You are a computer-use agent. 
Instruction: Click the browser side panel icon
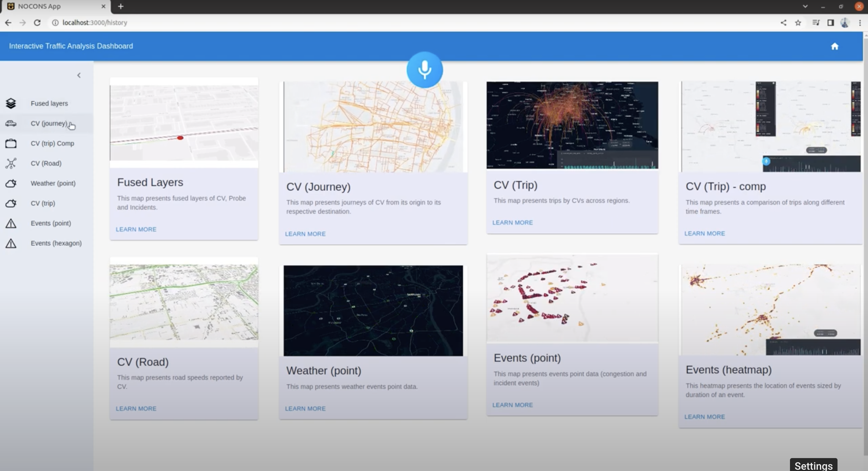coord(830,22)
